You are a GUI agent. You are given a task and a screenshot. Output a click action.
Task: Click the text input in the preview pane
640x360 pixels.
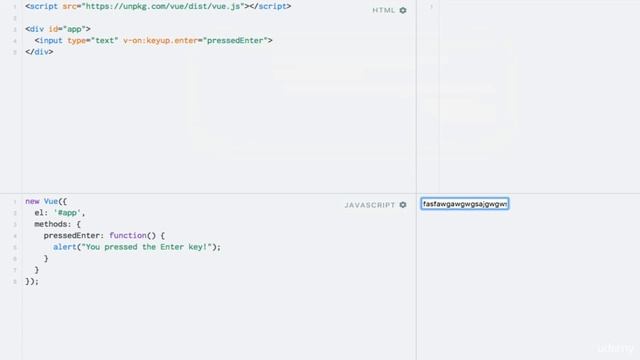click(465, 204)
